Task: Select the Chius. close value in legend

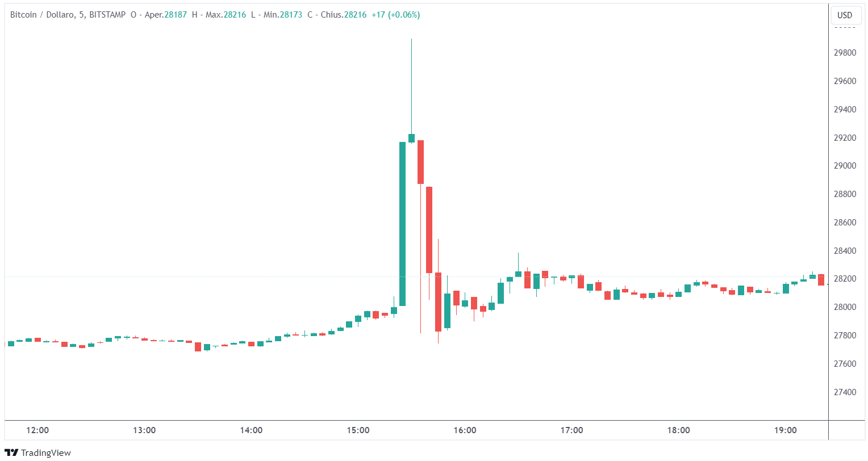Action: (355, 15)
